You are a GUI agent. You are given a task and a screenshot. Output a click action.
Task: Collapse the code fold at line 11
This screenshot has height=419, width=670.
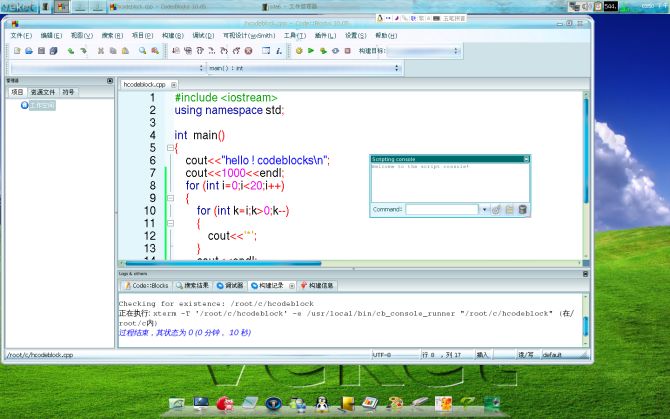[170, 223]
